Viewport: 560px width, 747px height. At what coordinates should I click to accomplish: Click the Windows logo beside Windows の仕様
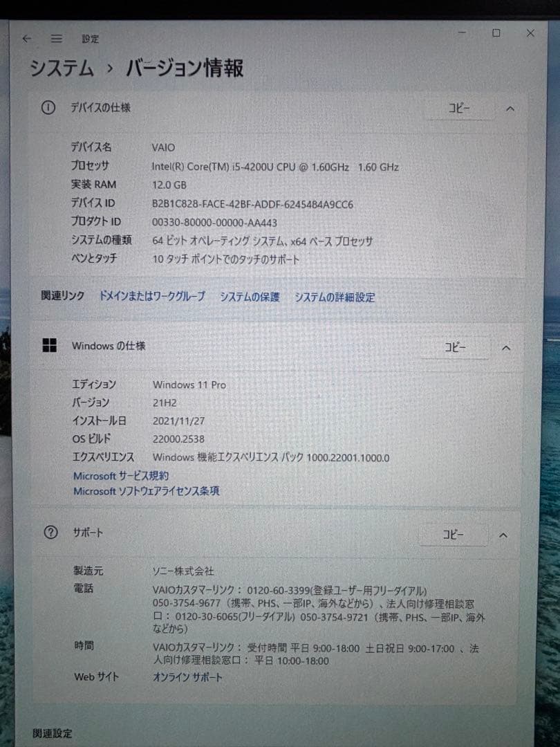pyautogui.click(x=51, y=346)
